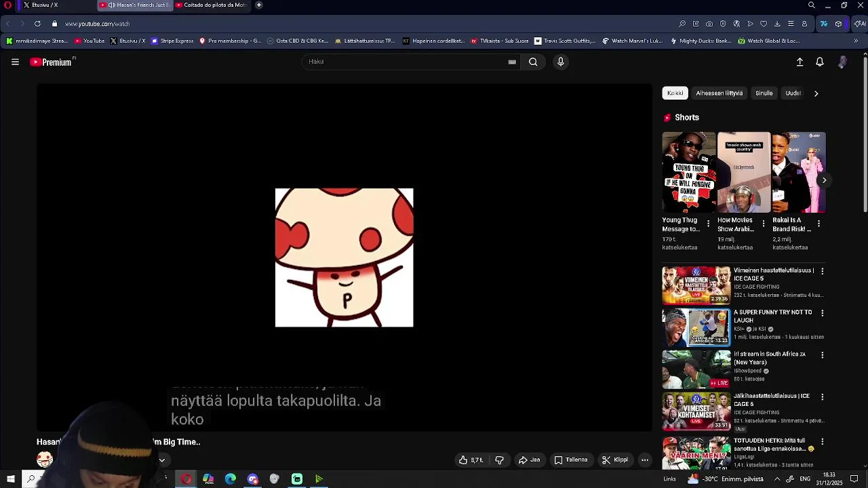Open the YouTube bookmark in the bookmarks bar
The height and width of the screenshot is (488, 868).
[x=90, y=41]
